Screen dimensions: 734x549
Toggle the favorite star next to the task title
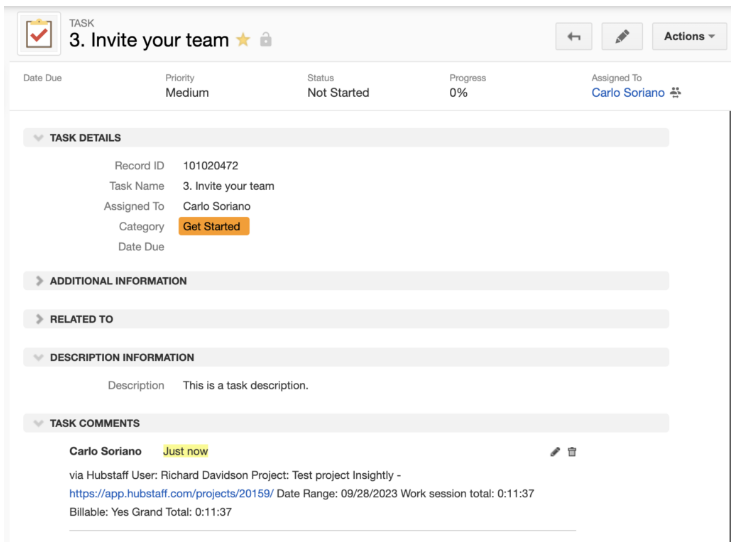tap(243, 41)
